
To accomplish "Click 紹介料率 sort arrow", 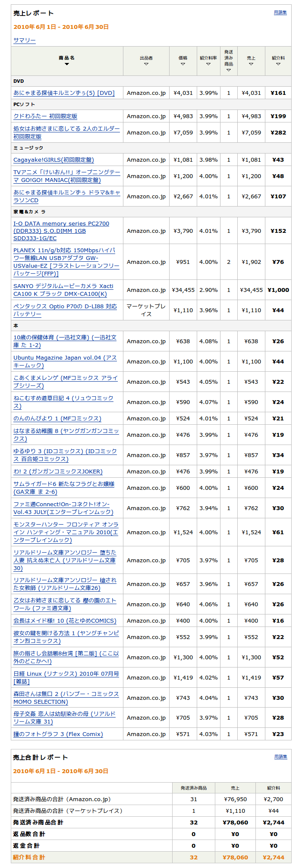I will point(208,64).
